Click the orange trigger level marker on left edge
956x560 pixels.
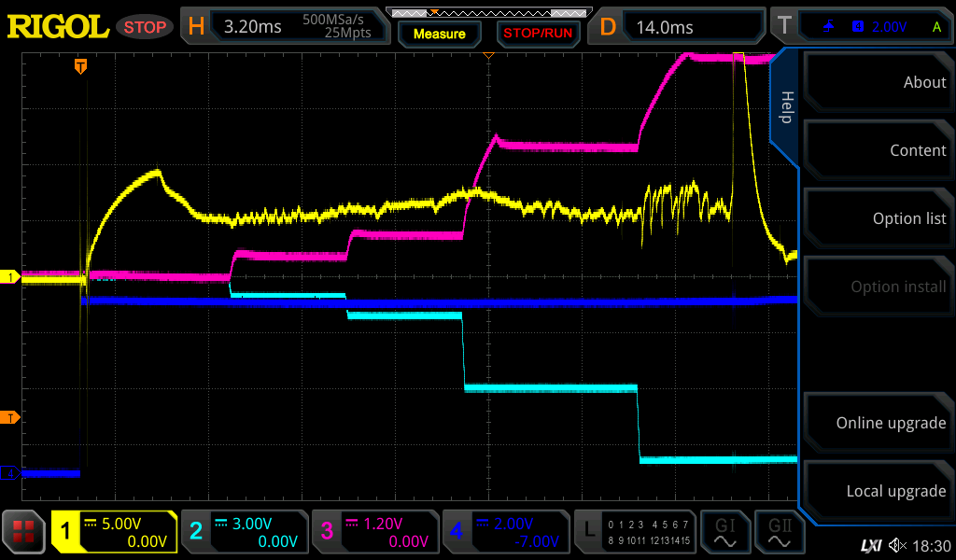(10, 417)
